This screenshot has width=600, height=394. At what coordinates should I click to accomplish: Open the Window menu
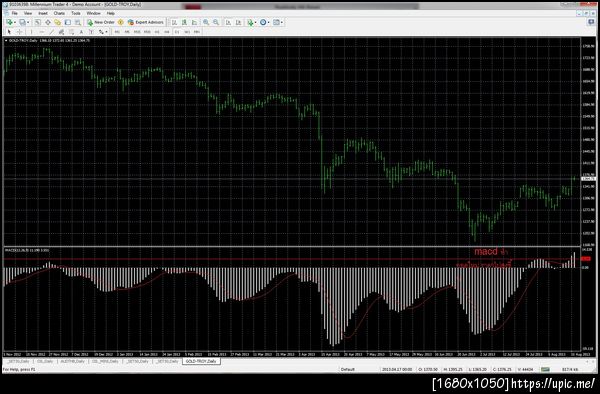[93, 13]
